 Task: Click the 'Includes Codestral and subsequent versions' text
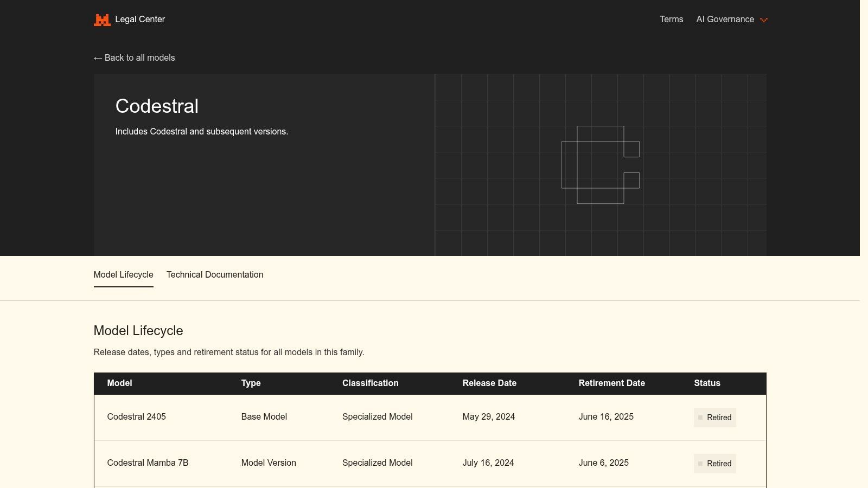tap(202, 132)
